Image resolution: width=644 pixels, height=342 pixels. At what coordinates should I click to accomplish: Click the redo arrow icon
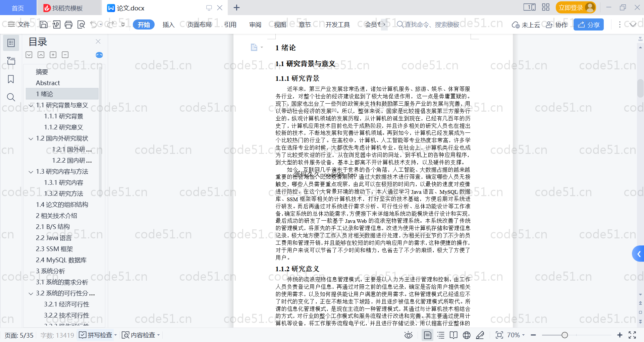tap(111, 24)
